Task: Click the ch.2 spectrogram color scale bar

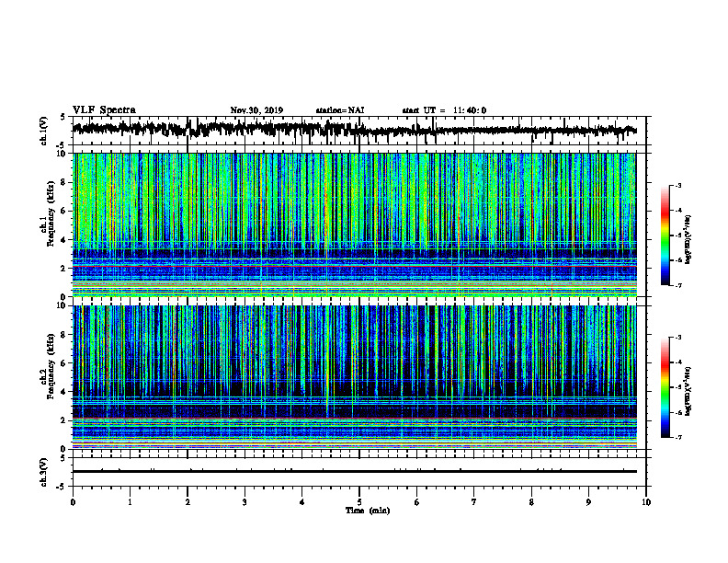Action: 665,387
